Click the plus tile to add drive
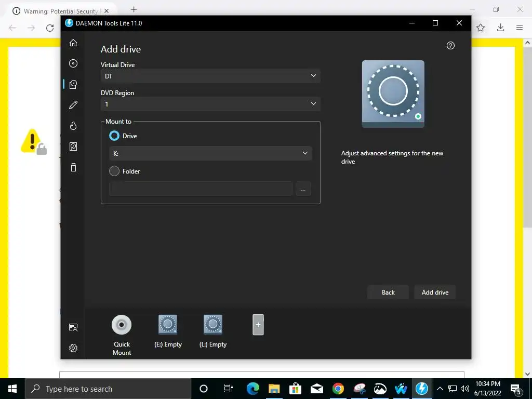The image size is (532, 399). tap(258, 325)
